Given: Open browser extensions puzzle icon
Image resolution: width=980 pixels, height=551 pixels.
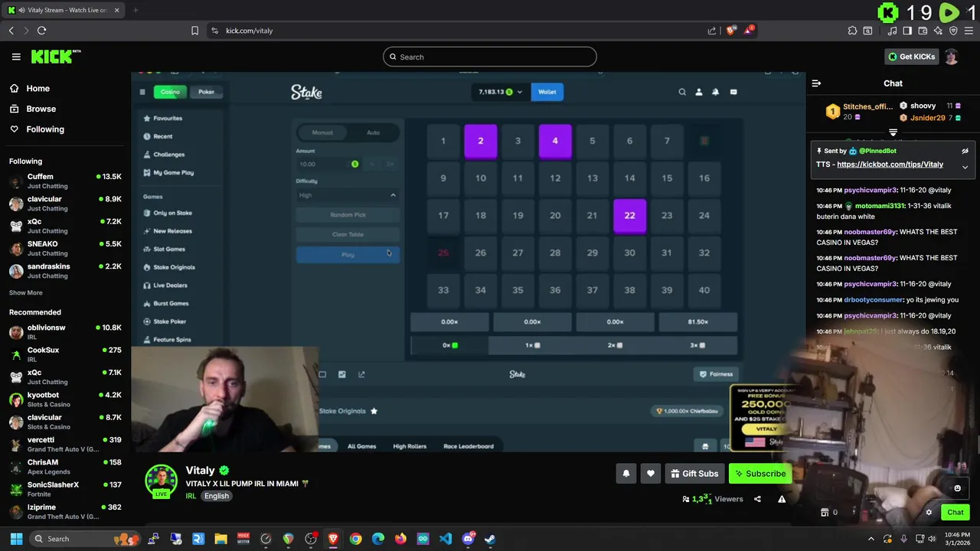Looking at the screenshot, I should coord(852,31).
